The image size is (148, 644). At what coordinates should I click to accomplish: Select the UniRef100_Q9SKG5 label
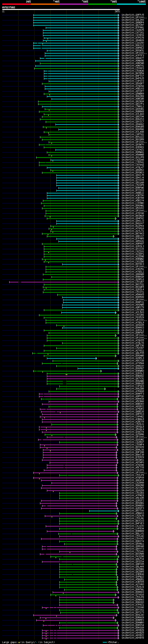(133, 325)
